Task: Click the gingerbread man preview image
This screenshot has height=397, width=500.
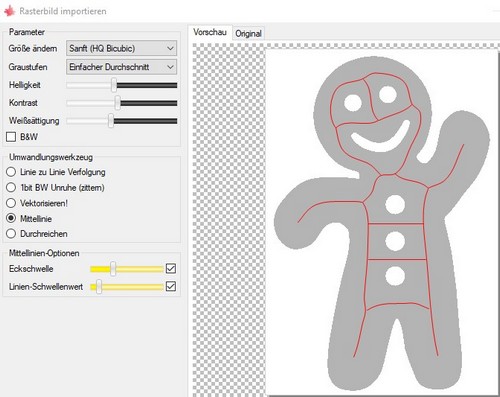Action: [382, 222]
